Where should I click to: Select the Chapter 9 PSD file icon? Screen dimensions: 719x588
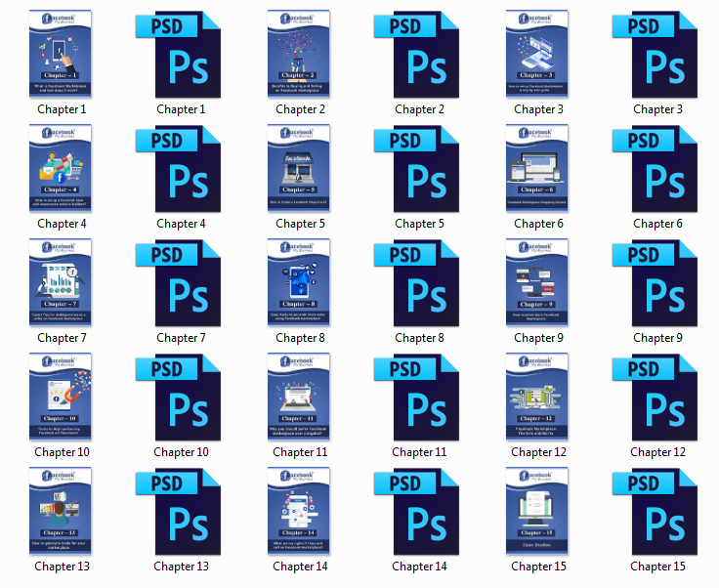(x=656, y=283)
